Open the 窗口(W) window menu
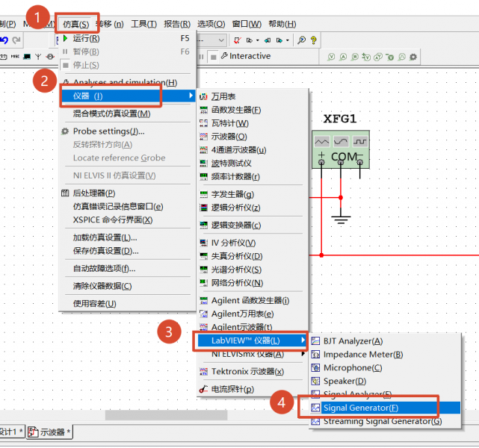Image resolution: width=479 pixels, height=448 pixels. point(247,24)
